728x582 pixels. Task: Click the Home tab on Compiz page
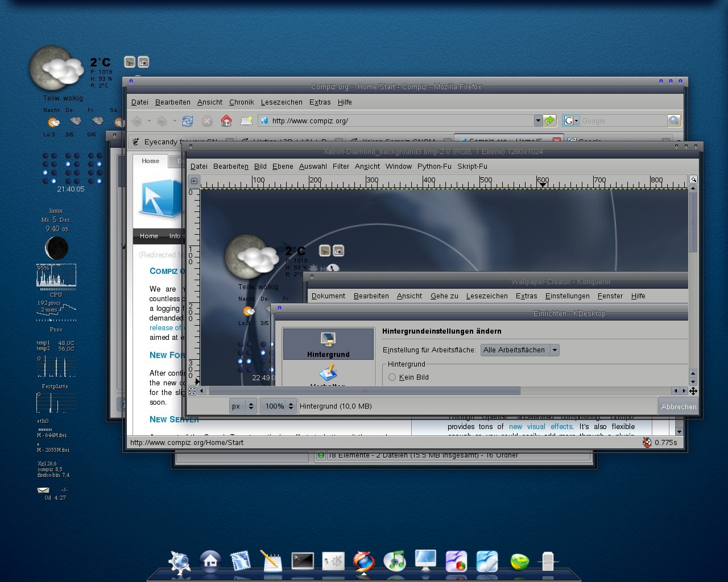coord(150,161)
